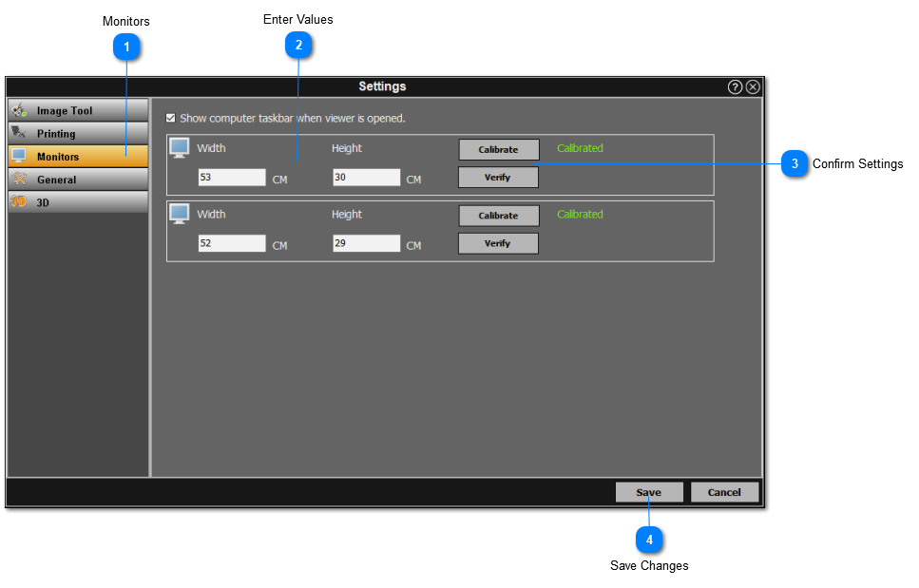Click the Printing printer icon in sidebar
Screen dimensions: 919x588
21,133
